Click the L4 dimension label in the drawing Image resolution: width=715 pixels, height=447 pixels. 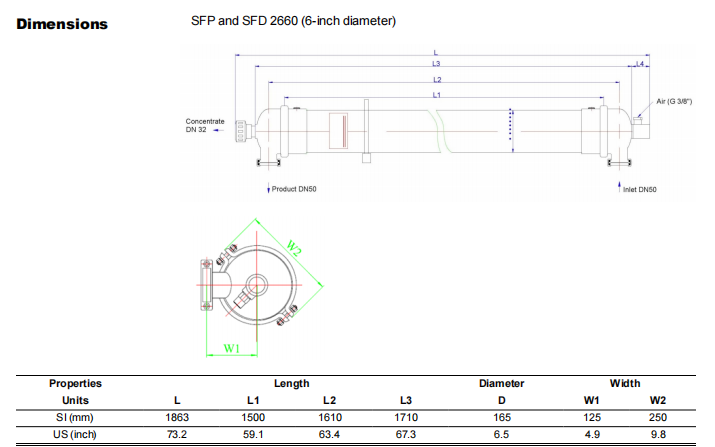tap(640, 64)
